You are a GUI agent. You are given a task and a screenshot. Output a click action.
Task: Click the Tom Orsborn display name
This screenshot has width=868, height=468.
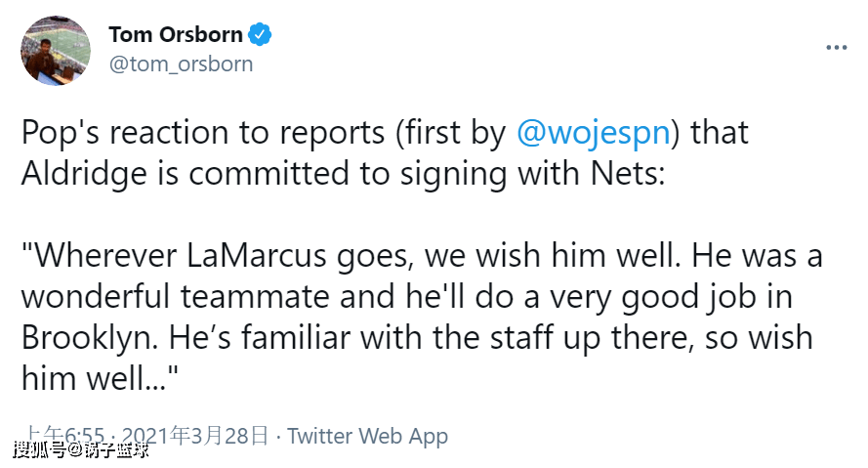click(176, 34)
